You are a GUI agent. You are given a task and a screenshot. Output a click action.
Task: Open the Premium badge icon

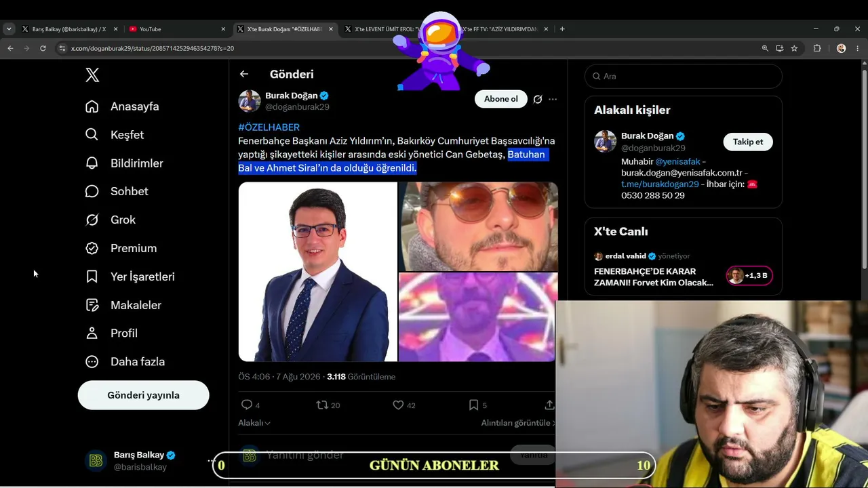tap(92, 248)
